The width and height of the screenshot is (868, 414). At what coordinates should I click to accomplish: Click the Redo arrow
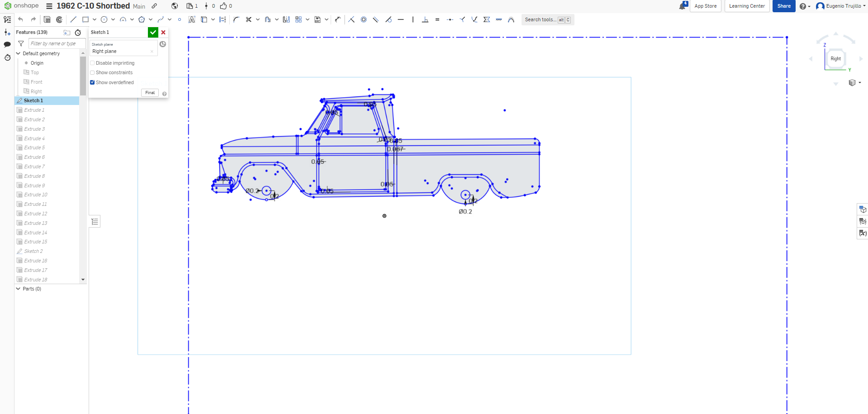[33, 19]
